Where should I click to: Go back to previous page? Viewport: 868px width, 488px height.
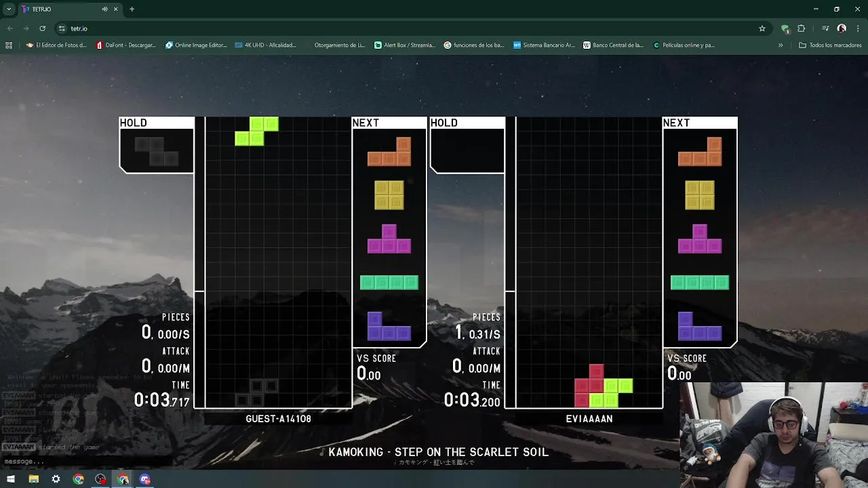click(9, 28)
